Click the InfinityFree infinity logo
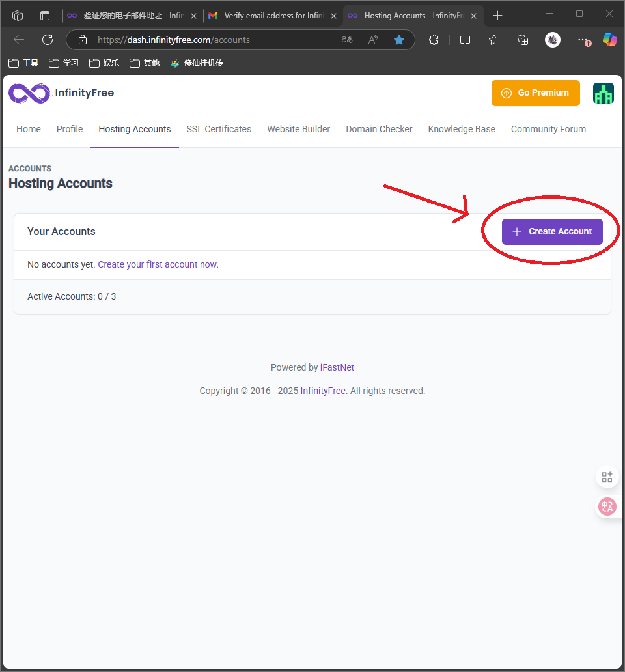 pos(29,93)
